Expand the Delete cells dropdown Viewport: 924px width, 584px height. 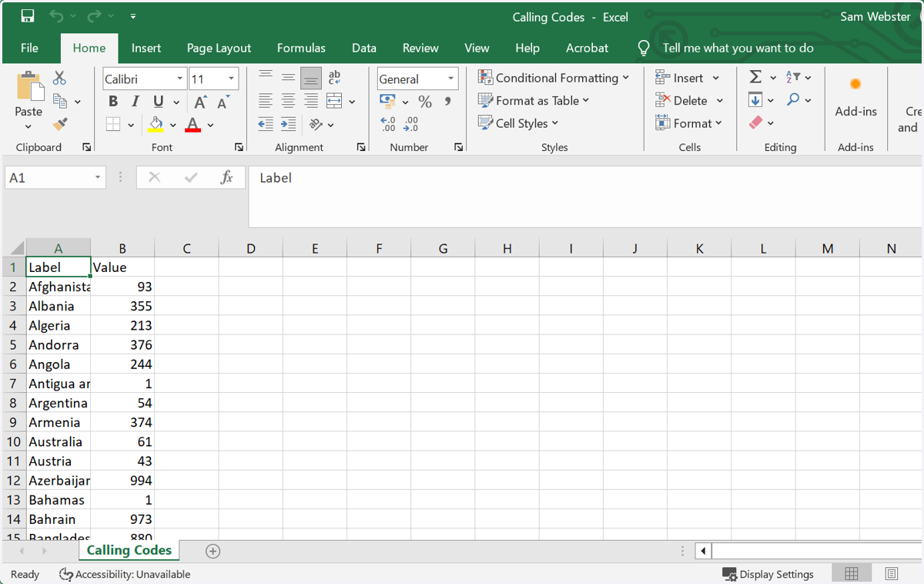(719, 101)
